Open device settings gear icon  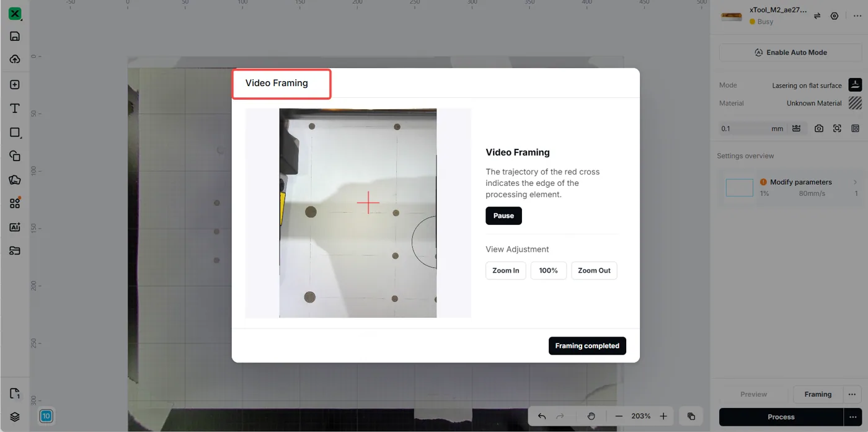click(835, 16)
